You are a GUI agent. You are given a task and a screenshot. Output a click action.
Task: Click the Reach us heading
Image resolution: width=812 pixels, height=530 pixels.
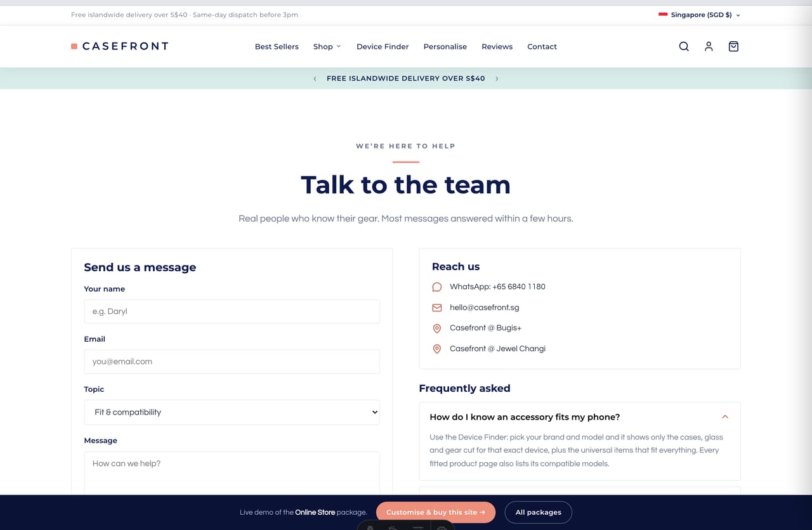click(456, 267)
